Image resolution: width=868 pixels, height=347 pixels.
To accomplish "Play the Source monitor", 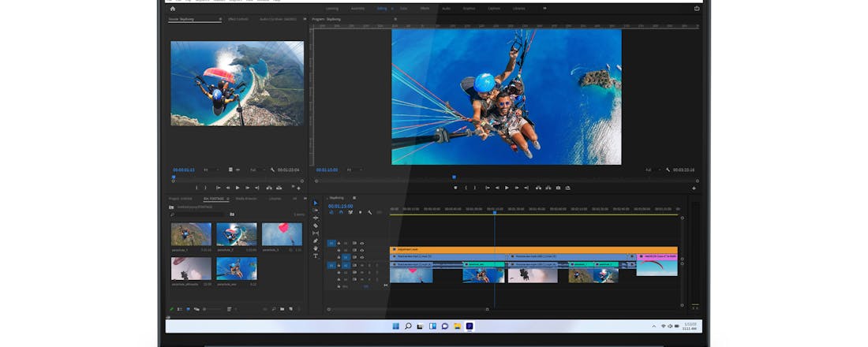I will (x=238, y=188).
